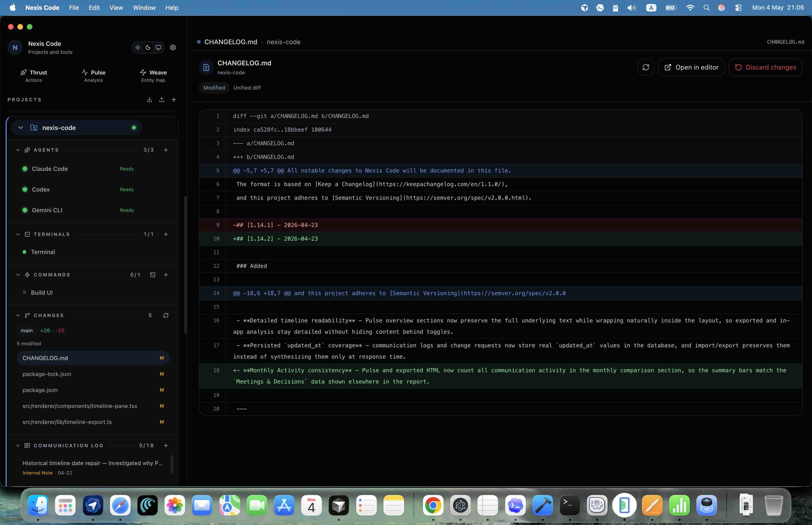Open Control Center in menu bar
Image resolution: width=812 pixels, height=525 pixels.
(x=738, y=8)
